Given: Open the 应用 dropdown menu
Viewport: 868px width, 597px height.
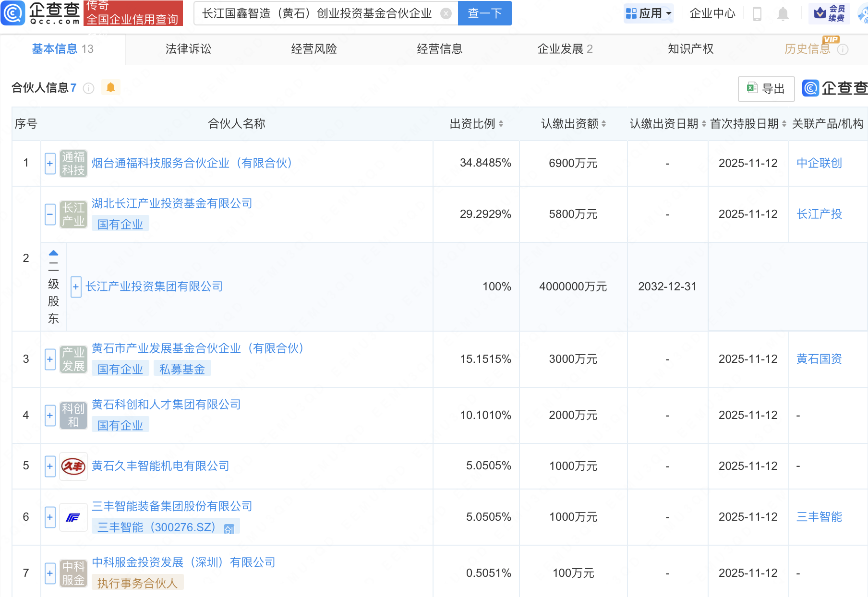Looking at the screenshot, I should coord(649,13).
